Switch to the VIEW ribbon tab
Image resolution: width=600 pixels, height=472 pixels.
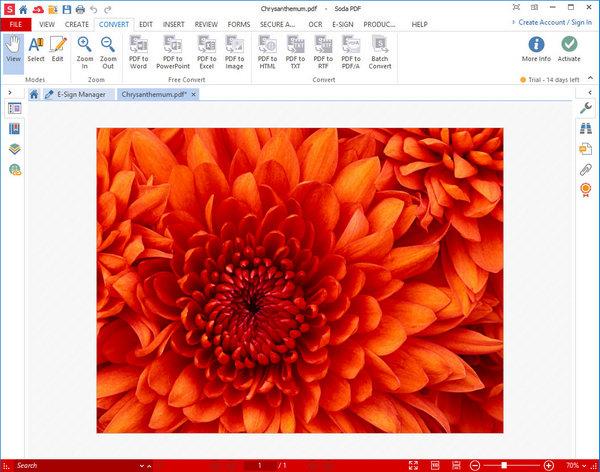[x=47, y=24]
